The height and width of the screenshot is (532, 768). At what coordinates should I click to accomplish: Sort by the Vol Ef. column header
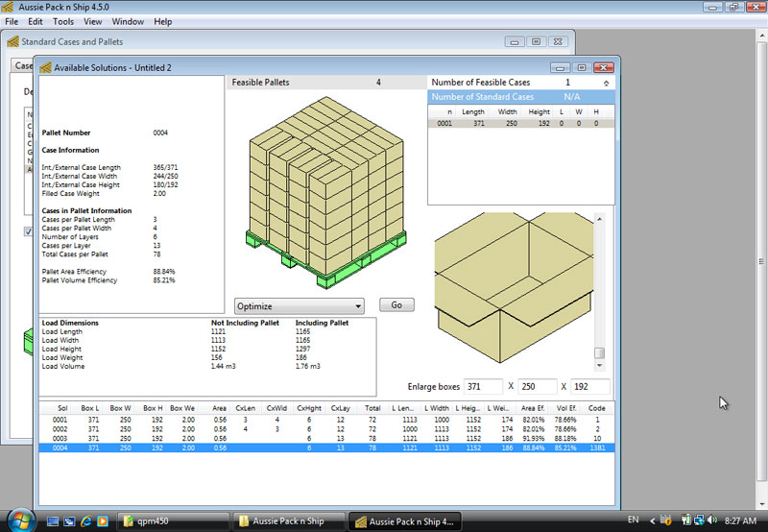564,408
